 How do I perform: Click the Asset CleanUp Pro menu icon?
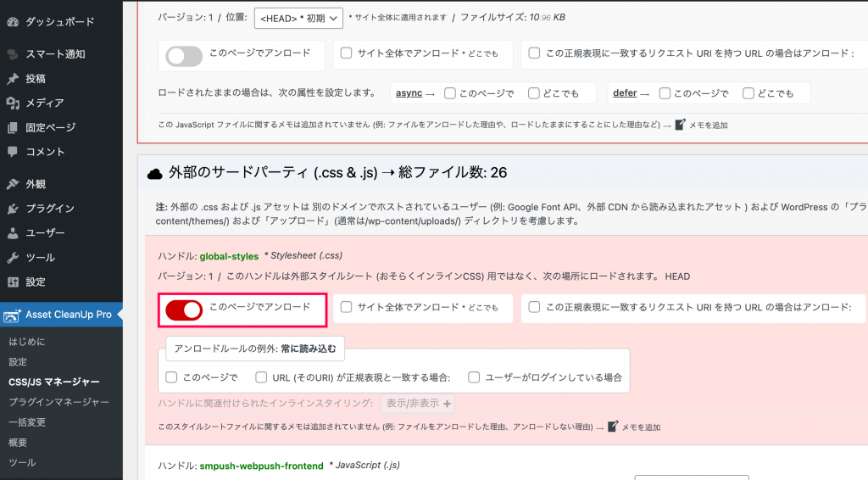tap(12, 315)
